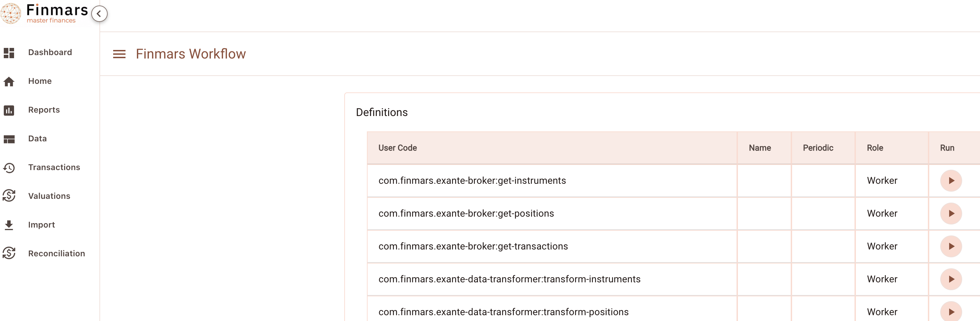The height and width of the screenshot is (321, 980).
Task: Click the User Code column header
Action: [x=397, y=148]
